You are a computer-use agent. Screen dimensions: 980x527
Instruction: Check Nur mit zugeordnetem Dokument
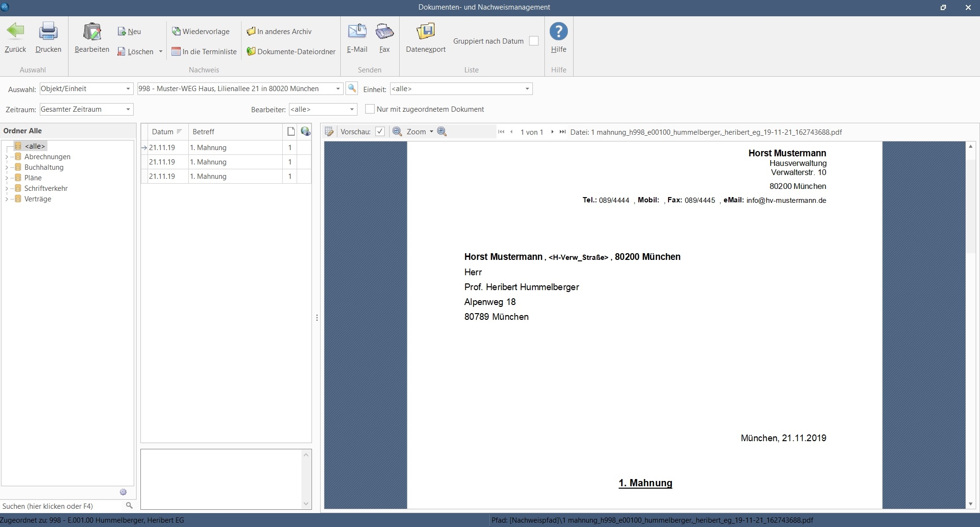tap(369, 109)
